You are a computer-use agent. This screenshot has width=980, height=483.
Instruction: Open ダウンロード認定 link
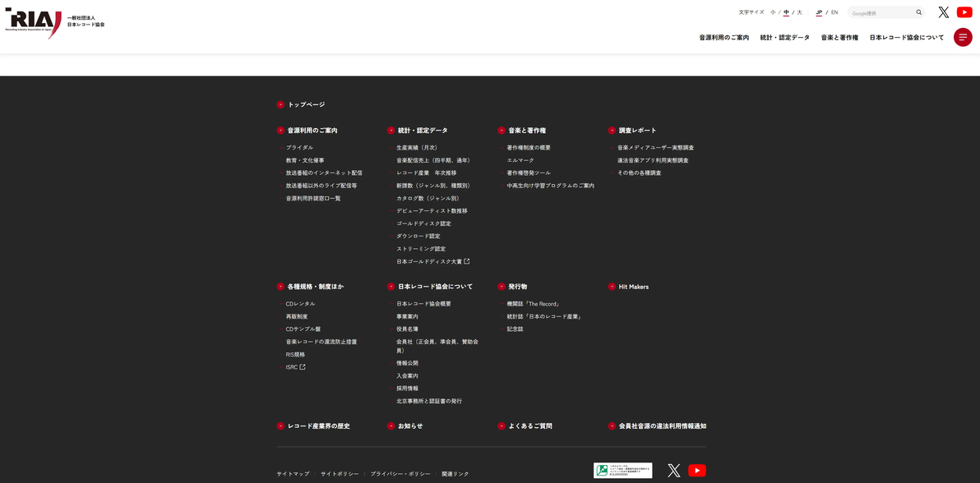pos(418,237)
